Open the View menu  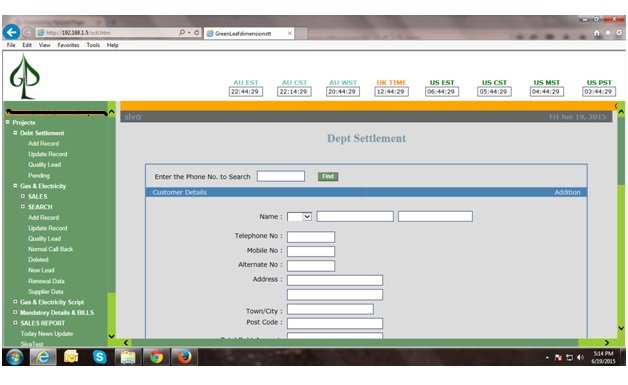coord(44,45)
